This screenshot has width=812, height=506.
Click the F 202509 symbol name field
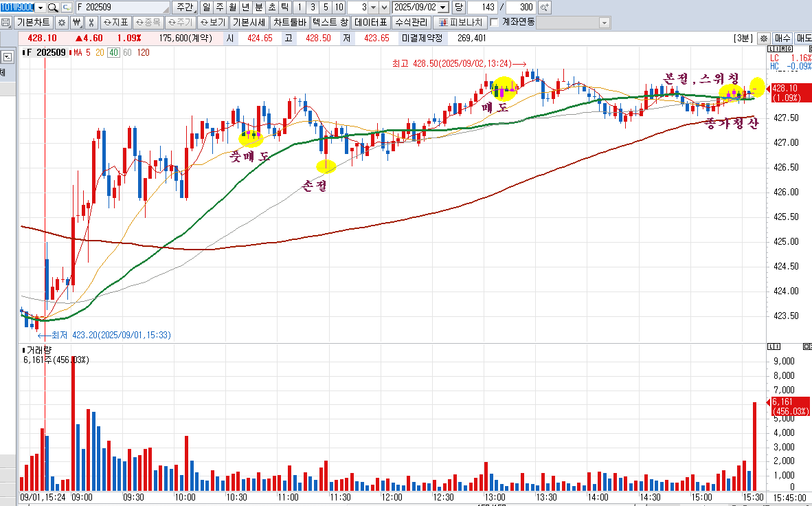(x=122, y=8)
